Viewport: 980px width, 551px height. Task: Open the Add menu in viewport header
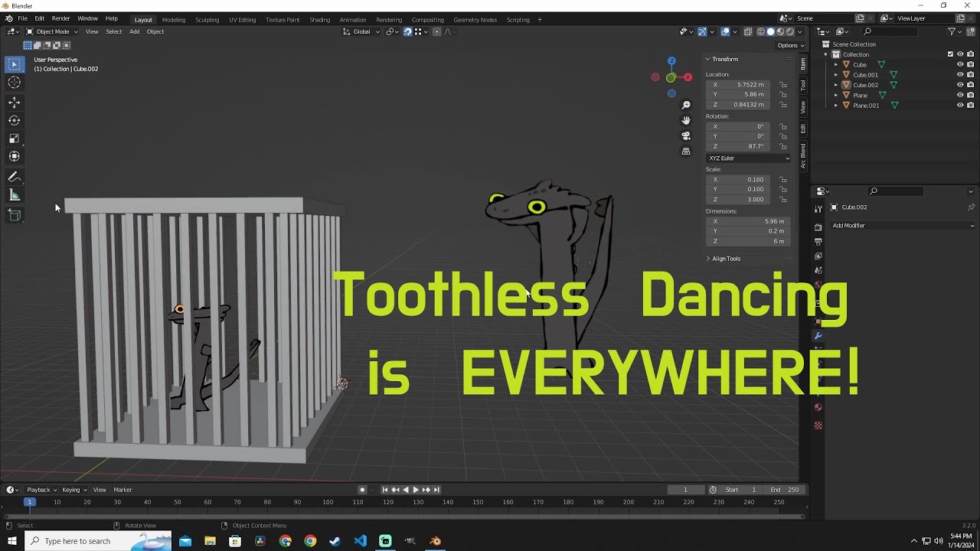click(134, 31)
